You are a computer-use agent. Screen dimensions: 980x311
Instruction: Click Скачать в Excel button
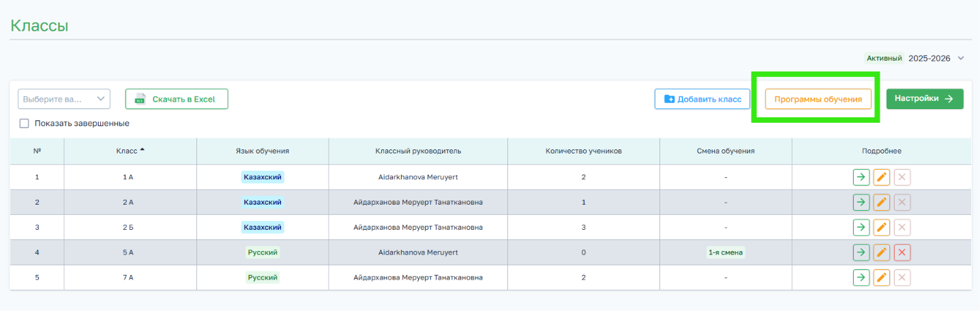[177, 99]
